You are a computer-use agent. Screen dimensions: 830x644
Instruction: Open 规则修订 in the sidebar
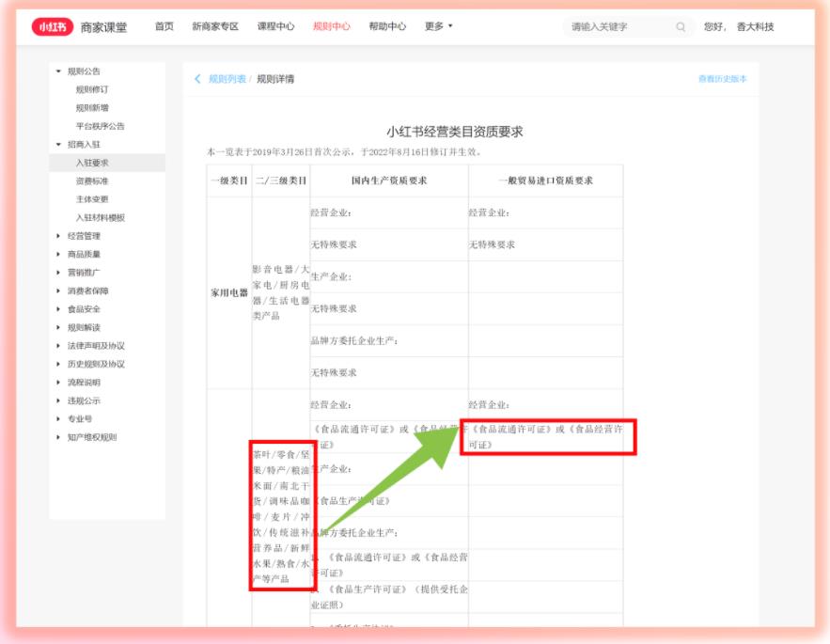click(x=92, y=89)
